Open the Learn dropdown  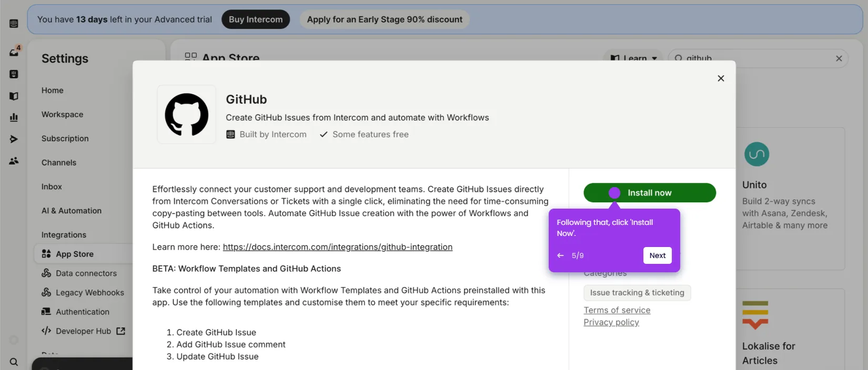pyautogui.click(x=633, y=58)
